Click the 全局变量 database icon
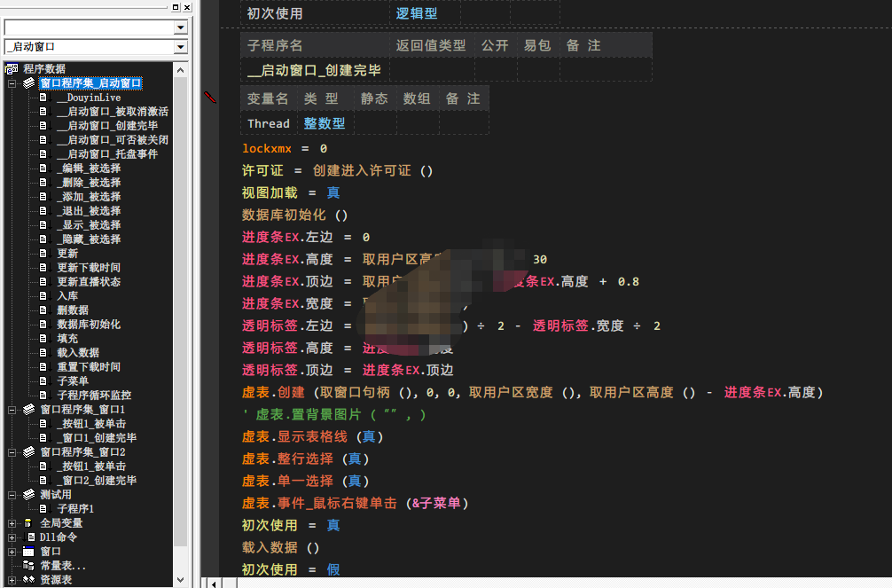Screen dimensions: 892x588 (x=28, y=523)
